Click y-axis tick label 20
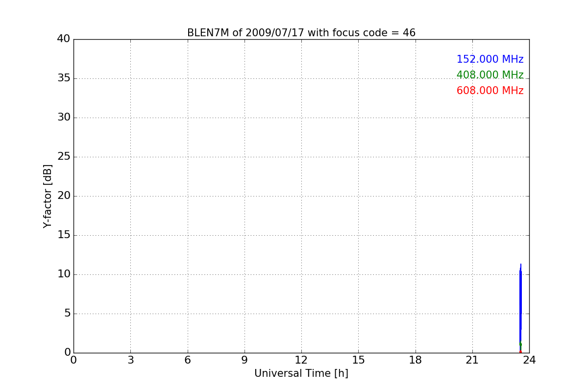 (x=64, y=196)
